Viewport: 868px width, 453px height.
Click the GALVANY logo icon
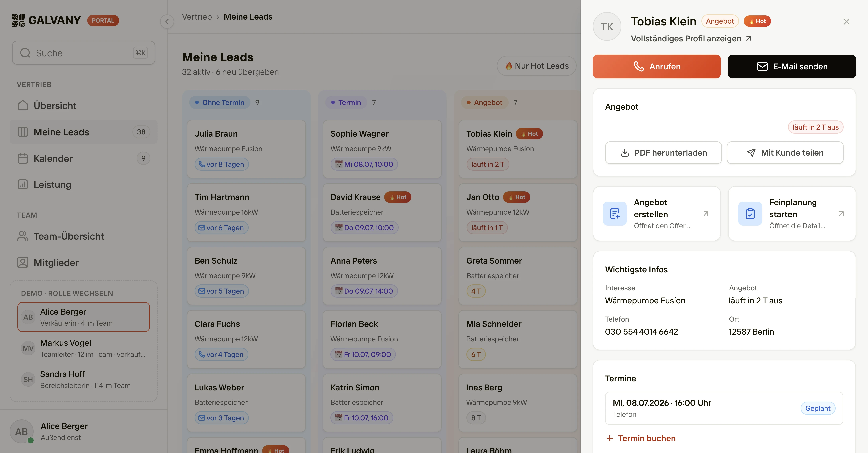[18, 20]
